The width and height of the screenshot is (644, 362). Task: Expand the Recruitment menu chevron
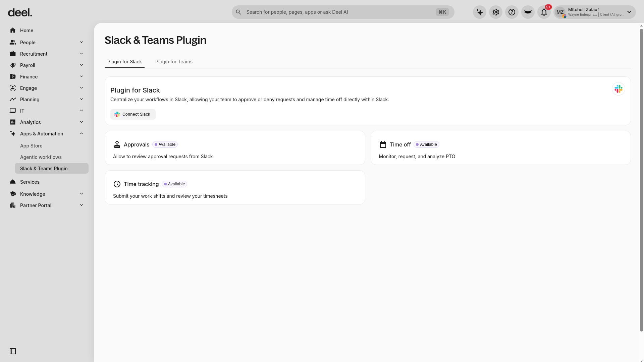click(x=82, y=54)
